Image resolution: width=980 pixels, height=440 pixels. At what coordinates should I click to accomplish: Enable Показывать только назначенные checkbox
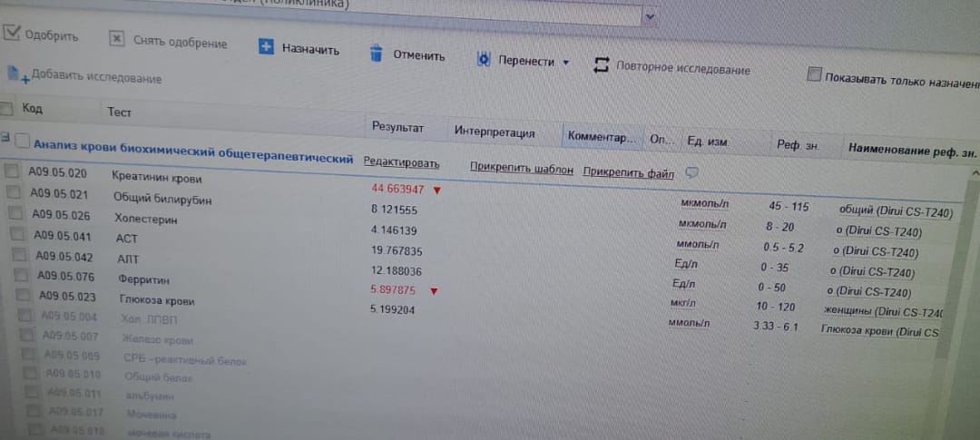click(814, 74)
